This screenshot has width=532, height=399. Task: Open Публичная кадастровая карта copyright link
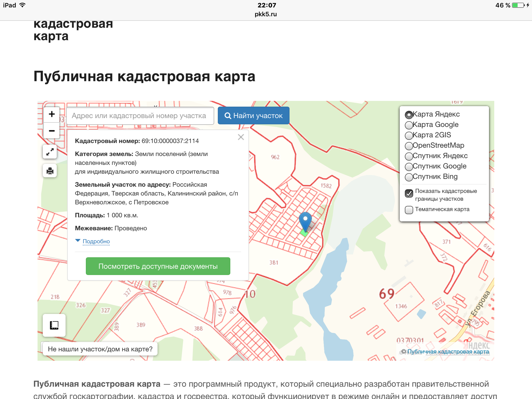pyautogui.click(x=448, y=352)
